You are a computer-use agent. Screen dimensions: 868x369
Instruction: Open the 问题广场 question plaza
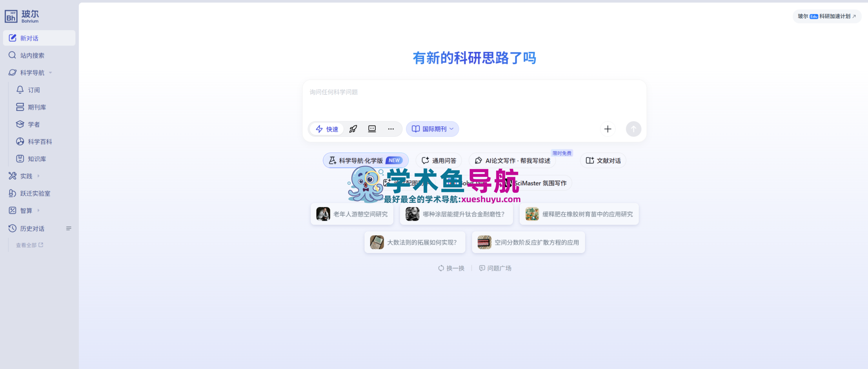click(x=495, y=268)
